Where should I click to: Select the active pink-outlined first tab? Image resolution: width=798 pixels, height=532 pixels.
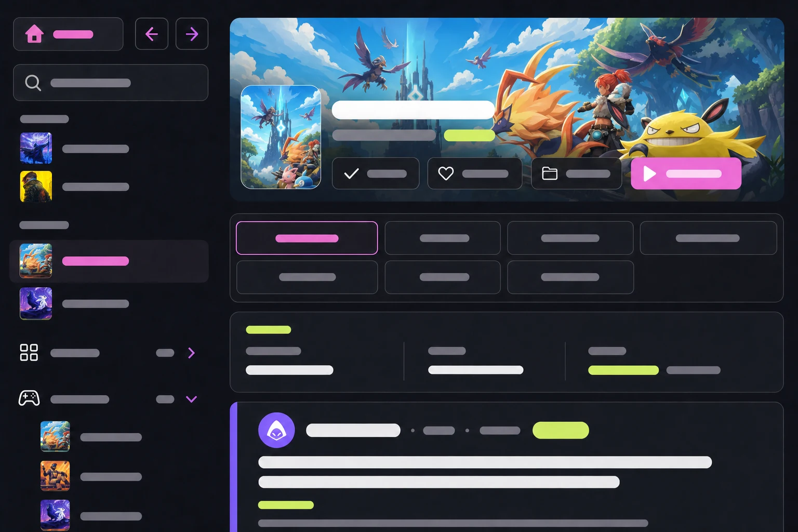307,238
